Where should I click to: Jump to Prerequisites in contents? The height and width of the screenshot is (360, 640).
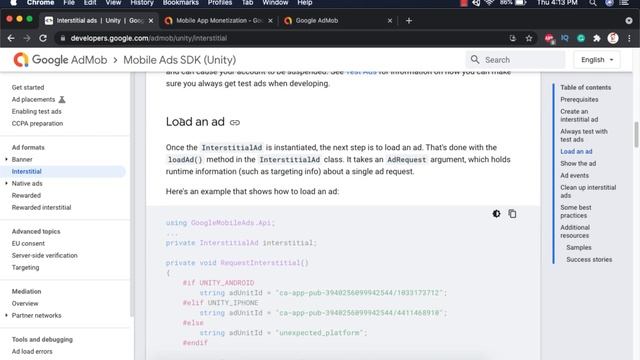click(579, 100)
